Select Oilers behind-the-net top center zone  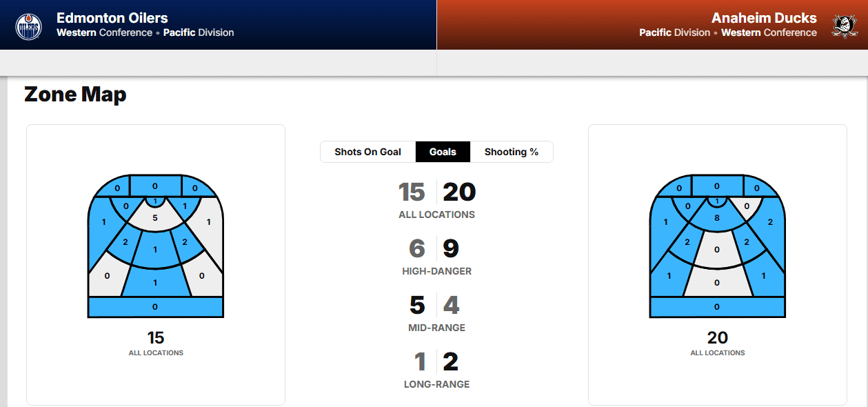click(155, 186)
